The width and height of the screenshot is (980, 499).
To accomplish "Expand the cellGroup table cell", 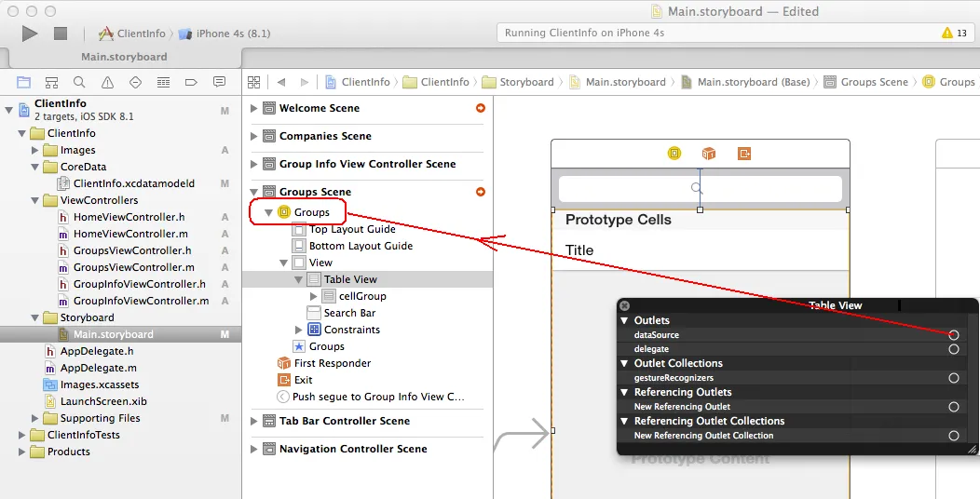I will [314, 296].
